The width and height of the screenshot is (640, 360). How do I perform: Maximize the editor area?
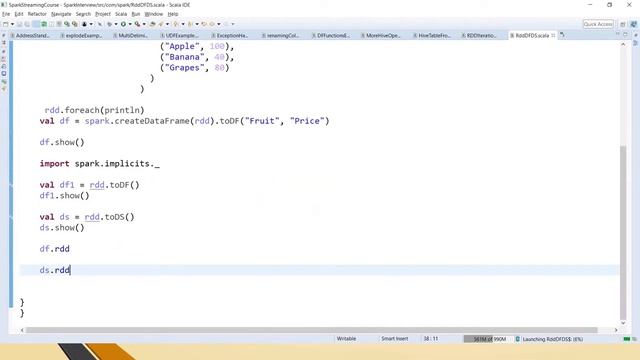625,34
